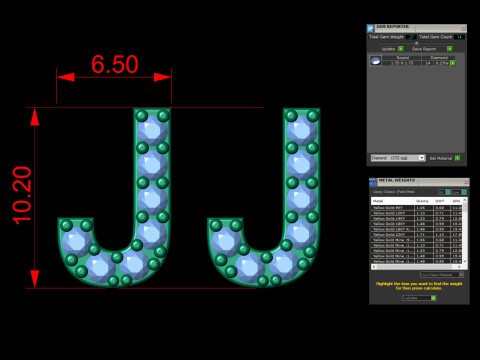Viewport: 480px width, 360px height.
Task: Select the right J pendant model
Action: coord(264,198)
